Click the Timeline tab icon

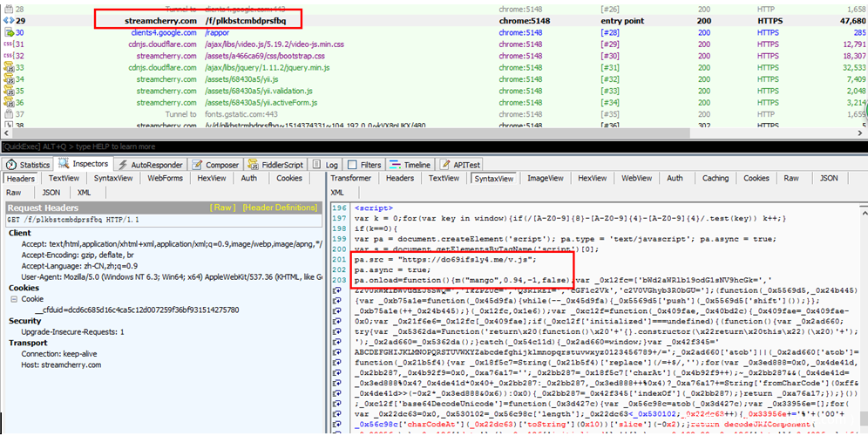[x=395, y=164]
